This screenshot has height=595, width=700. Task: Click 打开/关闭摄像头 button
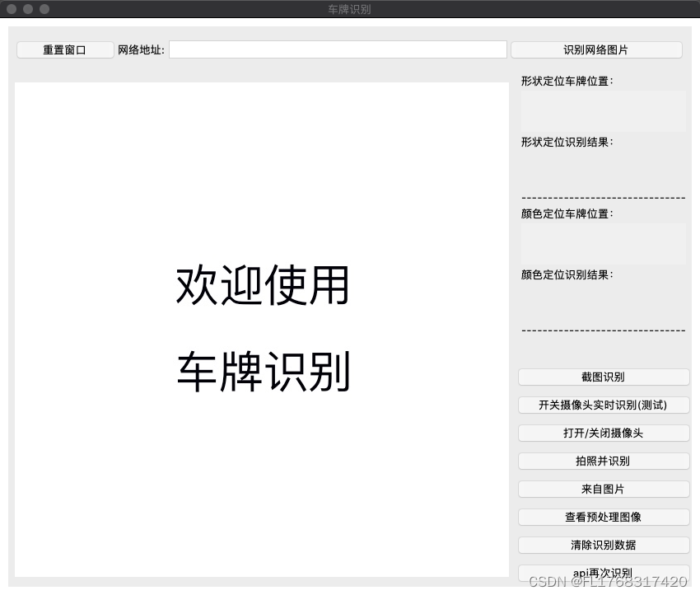point(604,433)
